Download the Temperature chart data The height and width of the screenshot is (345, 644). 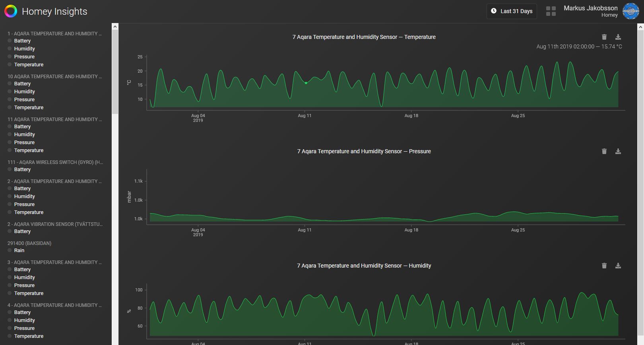pos(618,37)
